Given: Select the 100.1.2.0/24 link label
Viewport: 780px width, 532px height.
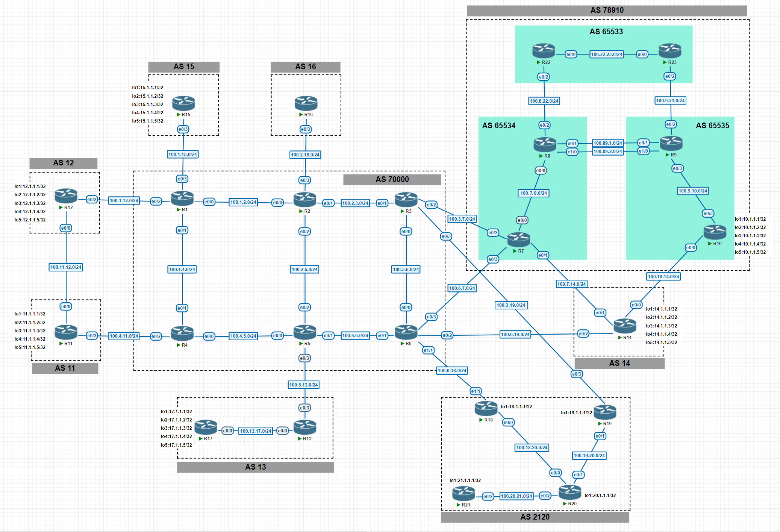Looking at the screenshot, I should pos(243,202).
